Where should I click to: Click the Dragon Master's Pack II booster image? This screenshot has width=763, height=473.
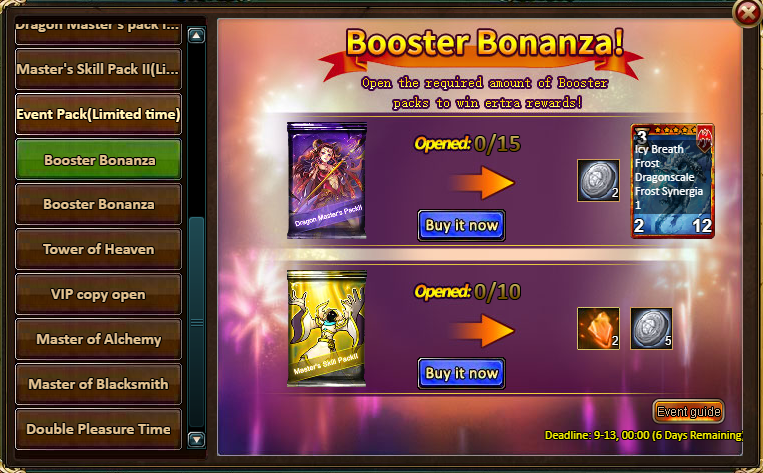(327, 181)
